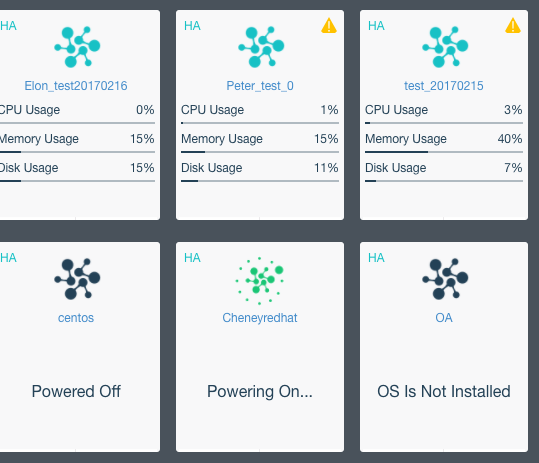Viewport: 539px width, 463px height.
Task: Click the OS Is Not Installed text
Action: click(444, 391)
